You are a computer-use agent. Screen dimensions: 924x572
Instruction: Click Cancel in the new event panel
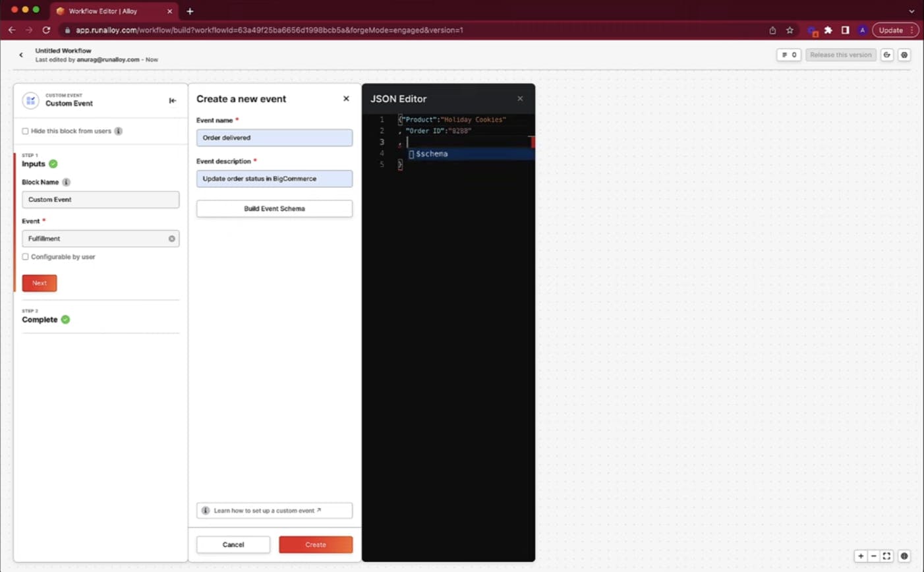coord(233,545)
